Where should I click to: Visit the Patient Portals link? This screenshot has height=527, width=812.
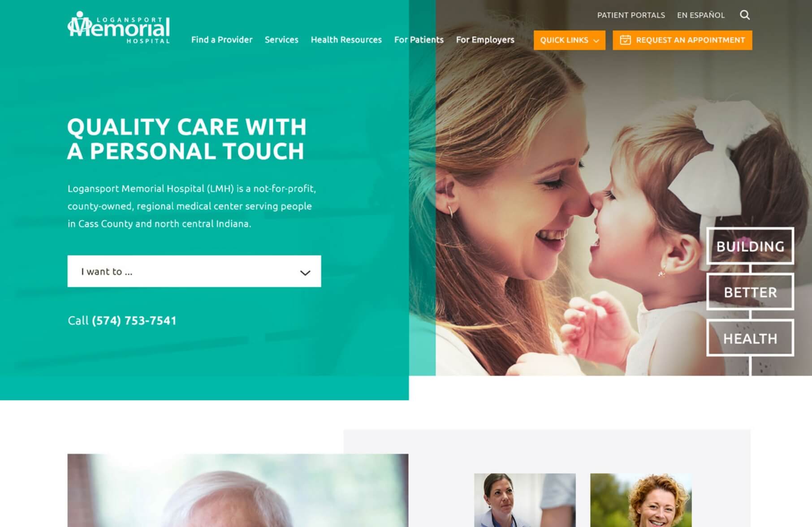point(631,15)
